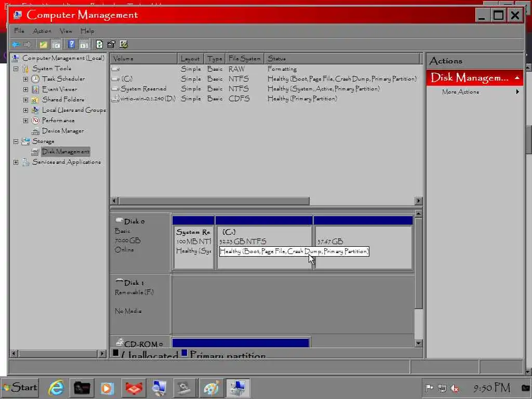The width and height of the screenshot is (532, 399).
Task: Click the console tree scrollbar right arrow
Action: click(102, 353)
